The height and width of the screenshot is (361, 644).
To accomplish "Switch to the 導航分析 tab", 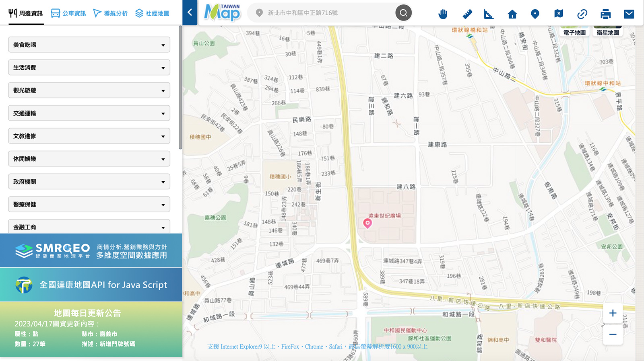I will click(110, 13).
